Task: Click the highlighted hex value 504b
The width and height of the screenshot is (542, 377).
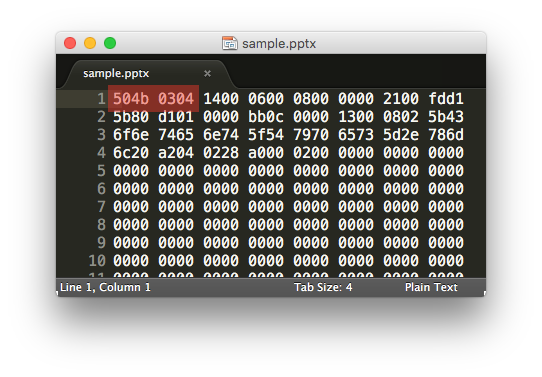Action: pos(131,99)
